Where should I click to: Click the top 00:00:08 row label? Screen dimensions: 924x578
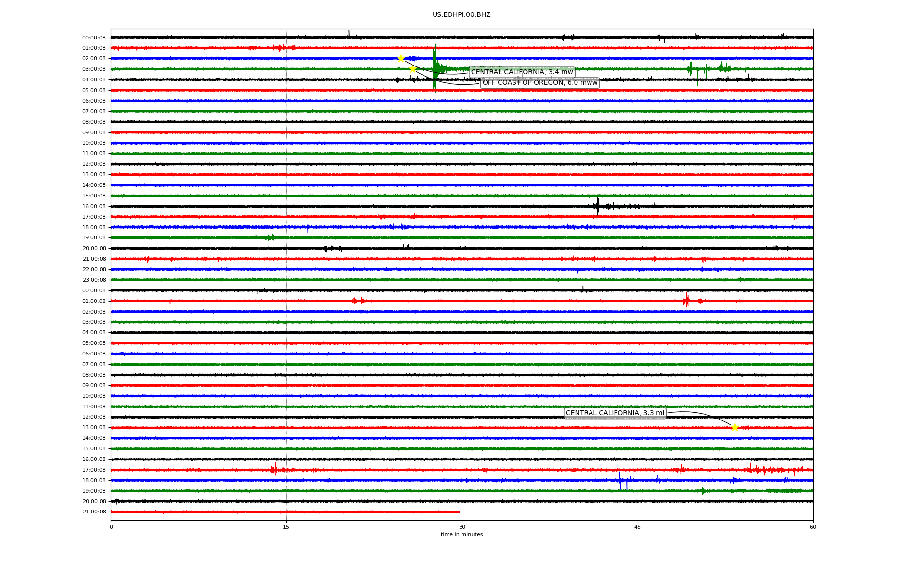94,38
